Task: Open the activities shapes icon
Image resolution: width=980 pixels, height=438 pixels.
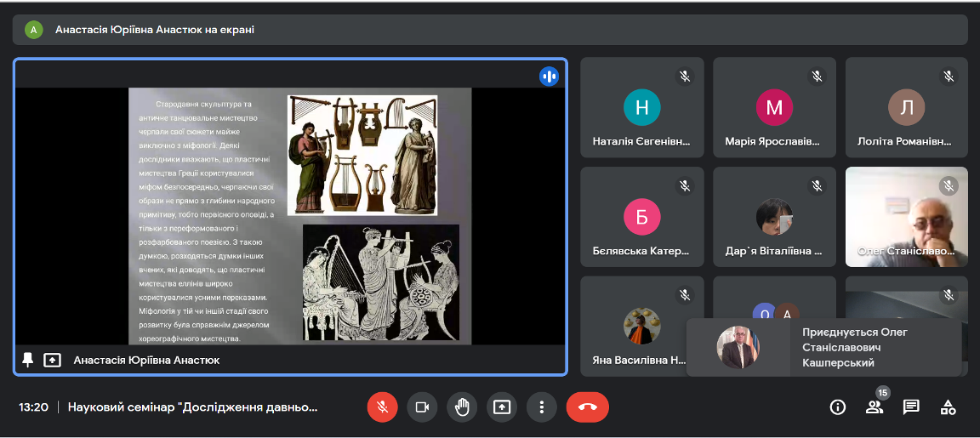Action: pos(948,407)
